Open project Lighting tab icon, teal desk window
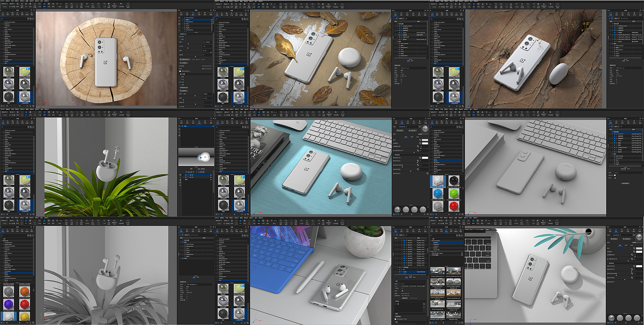 pyautogui.click(x=420, y=122)
